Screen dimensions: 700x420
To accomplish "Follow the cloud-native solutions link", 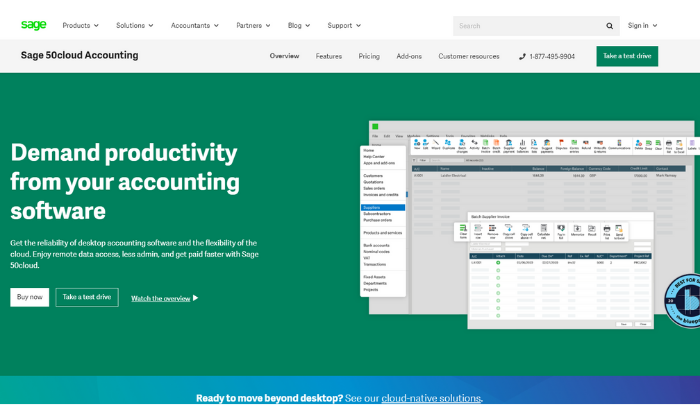I will coord(431,398).
